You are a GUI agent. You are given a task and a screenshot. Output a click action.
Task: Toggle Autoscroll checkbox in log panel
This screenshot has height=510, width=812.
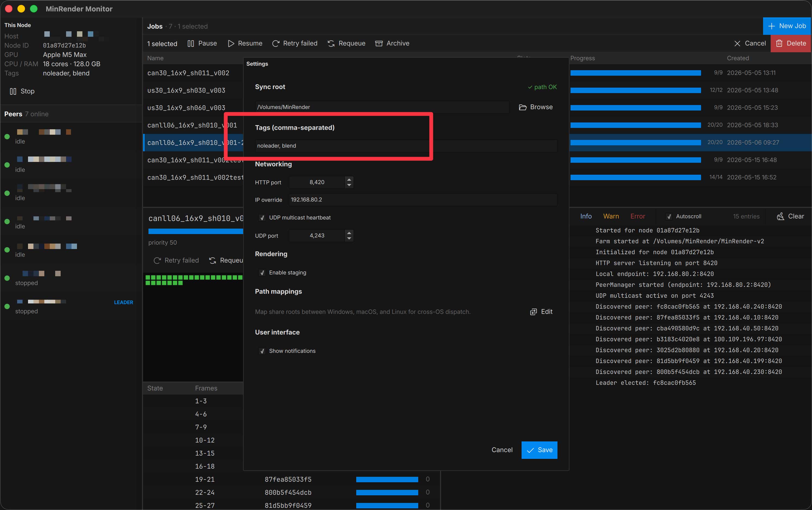click(x=669, y=217)
